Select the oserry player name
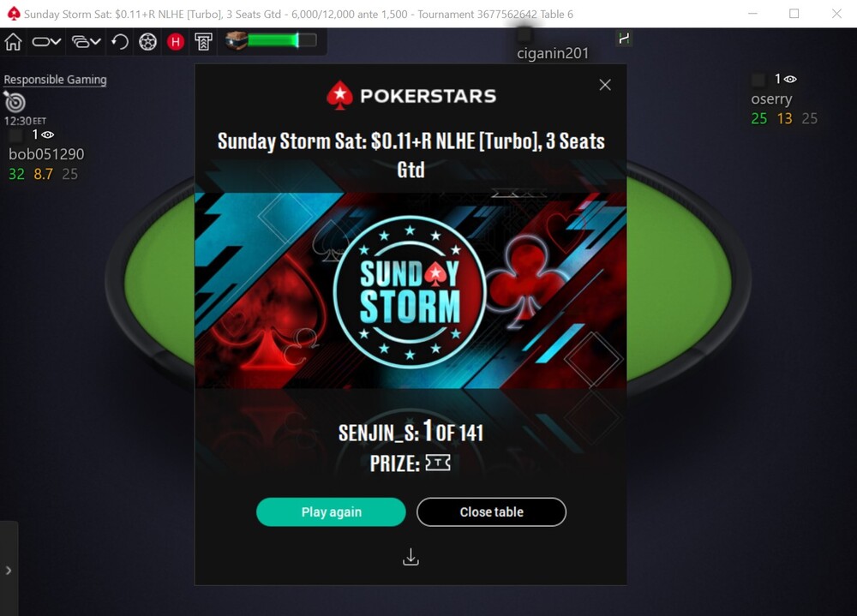Viewport: 857px width, 616px height. click(x=771, y=99)
